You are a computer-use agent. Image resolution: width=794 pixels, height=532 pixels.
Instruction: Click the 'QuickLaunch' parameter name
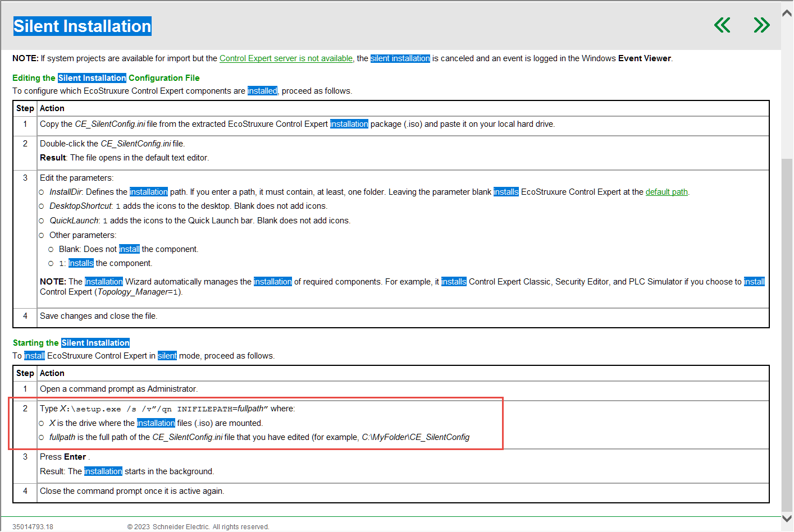point(74,221)
